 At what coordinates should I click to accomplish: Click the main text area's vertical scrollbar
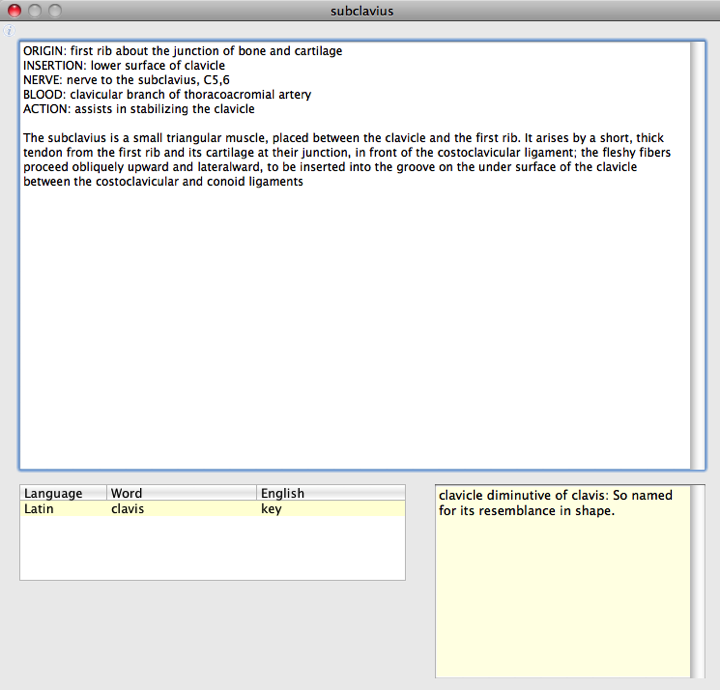pos(697,255)
